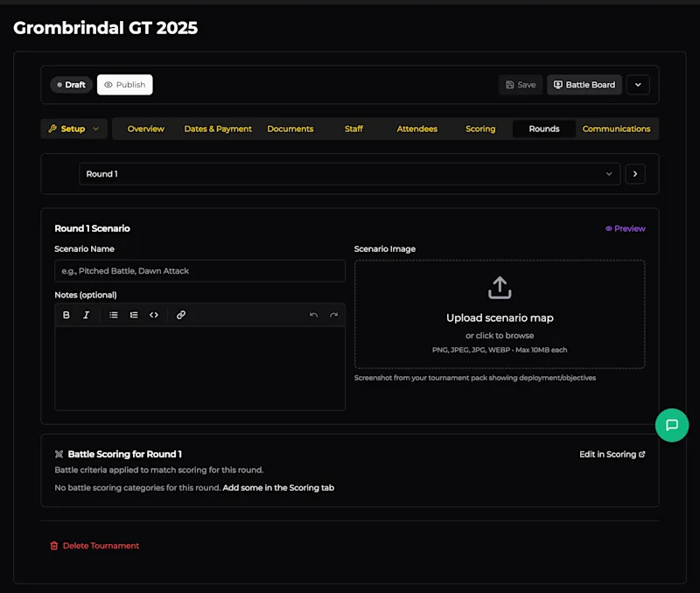This screenshot has height=593, width=700.
Task: Click the Scenario Name input field
Action: (199, 271)
